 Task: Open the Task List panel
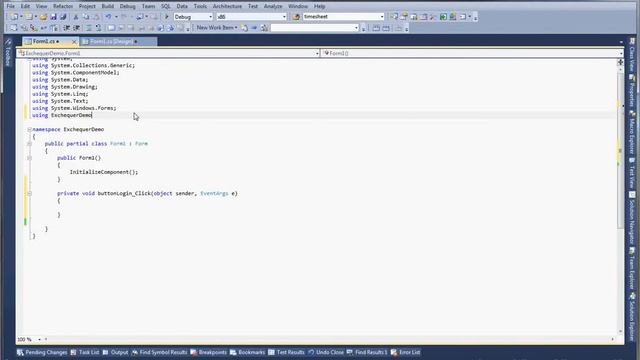click(85, 352)
